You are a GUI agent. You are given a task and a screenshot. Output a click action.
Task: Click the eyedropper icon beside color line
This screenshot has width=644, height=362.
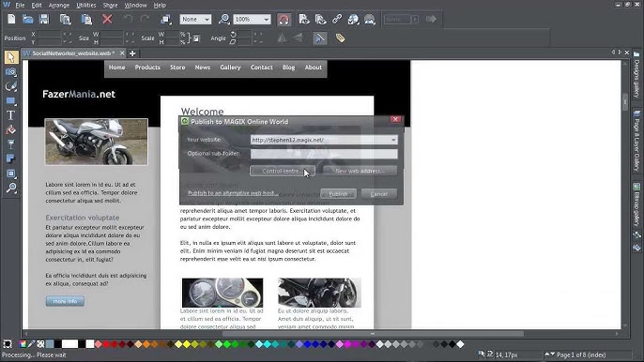(x=31, y=344)
